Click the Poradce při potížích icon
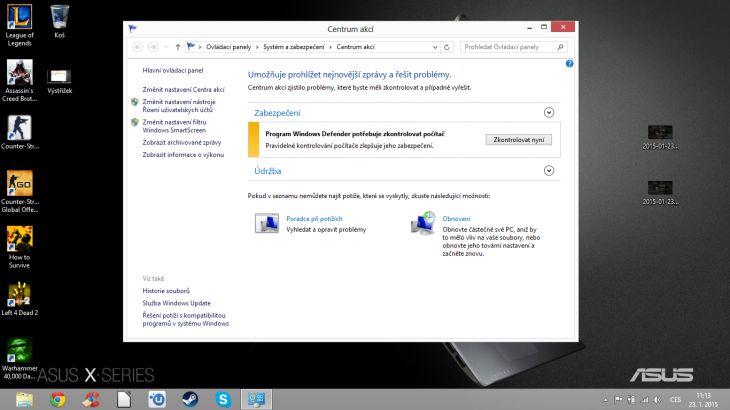The width and height of the screenshot is (730, 410). coord(267,223)
